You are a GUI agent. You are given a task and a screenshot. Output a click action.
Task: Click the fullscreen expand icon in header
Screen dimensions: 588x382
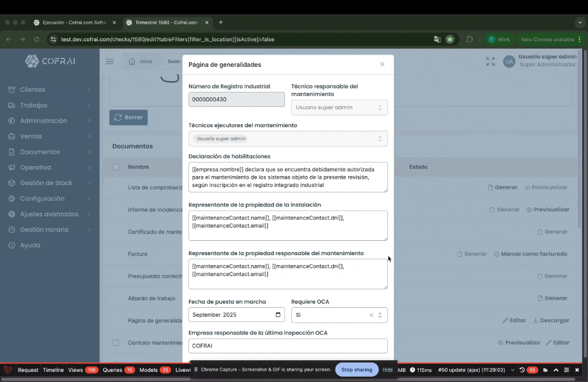pyautogui.click(x=490, y=62)
